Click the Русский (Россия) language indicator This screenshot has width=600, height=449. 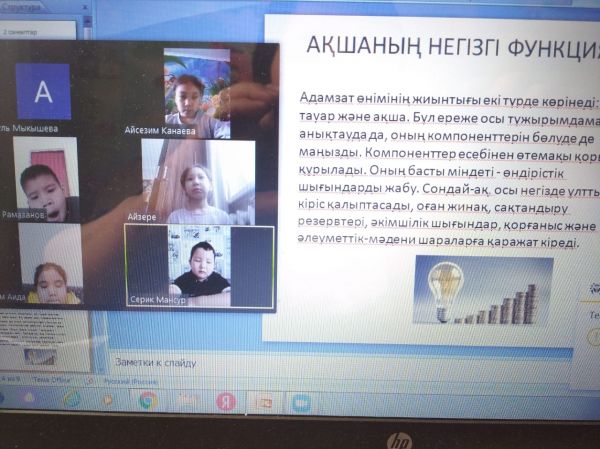pyautogui.click(x=125, y=381)
